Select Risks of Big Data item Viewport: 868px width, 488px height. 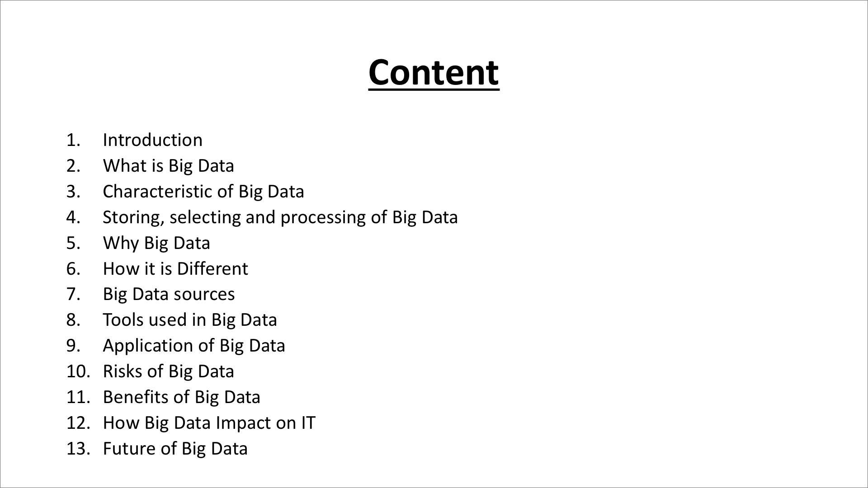168,371
